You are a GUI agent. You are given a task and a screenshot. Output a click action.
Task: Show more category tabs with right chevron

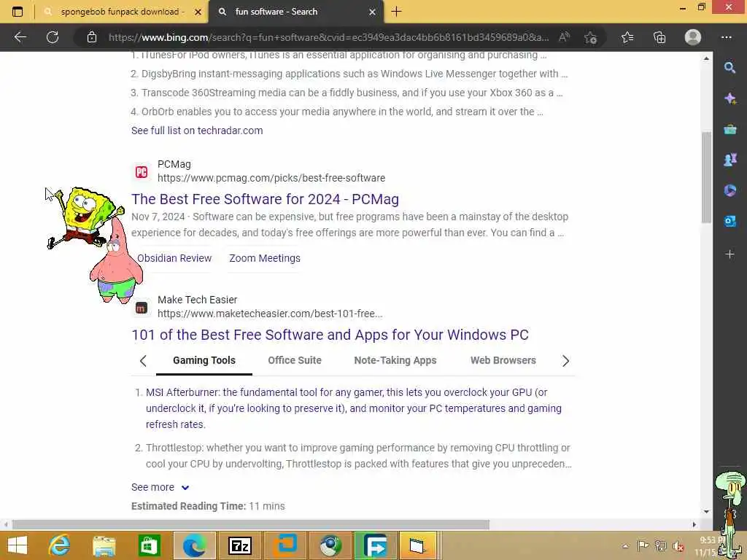click(565, 361)
